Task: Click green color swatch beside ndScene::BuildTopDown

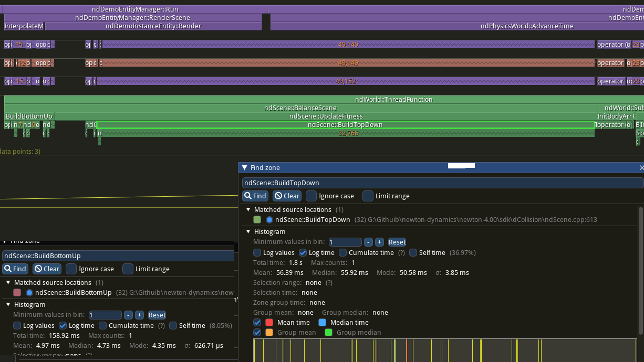Action: tap(257, 220)
